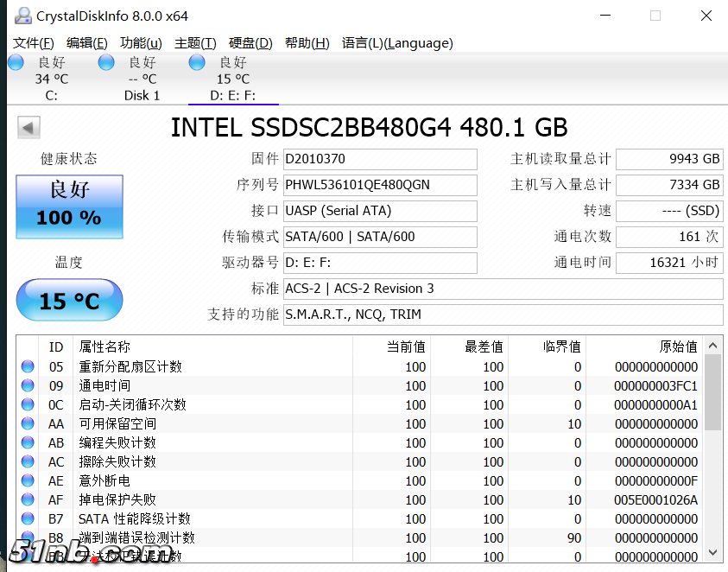Select the D: E: F: drive status circle
The image size is (728, 572).
pyautogui.click(x=196, y=61)
